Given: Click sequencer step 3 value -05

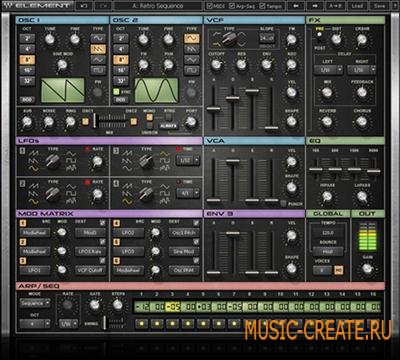Looking at the screenshot, I should point(173,307).
